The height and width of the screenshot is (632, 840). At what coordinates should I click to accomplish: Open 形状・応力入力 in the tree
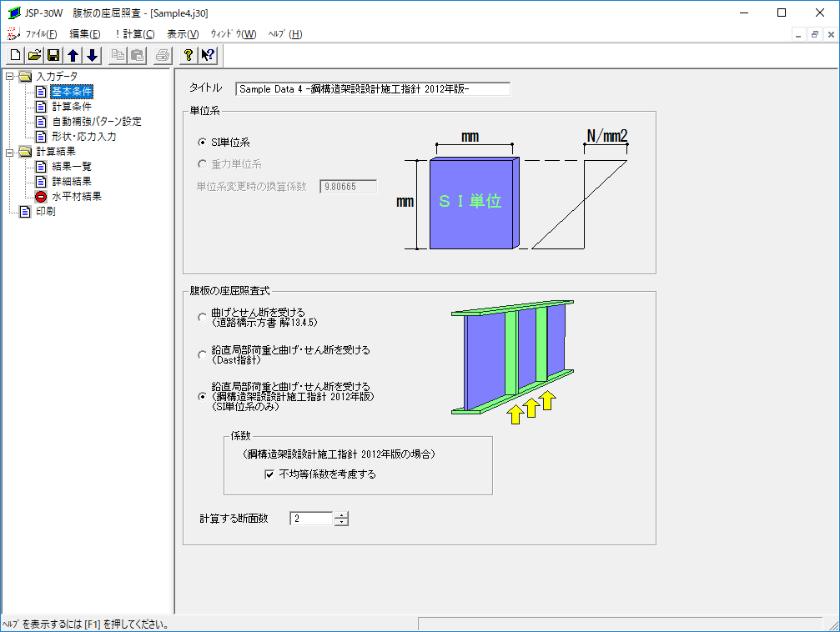(x=83, y=137)
